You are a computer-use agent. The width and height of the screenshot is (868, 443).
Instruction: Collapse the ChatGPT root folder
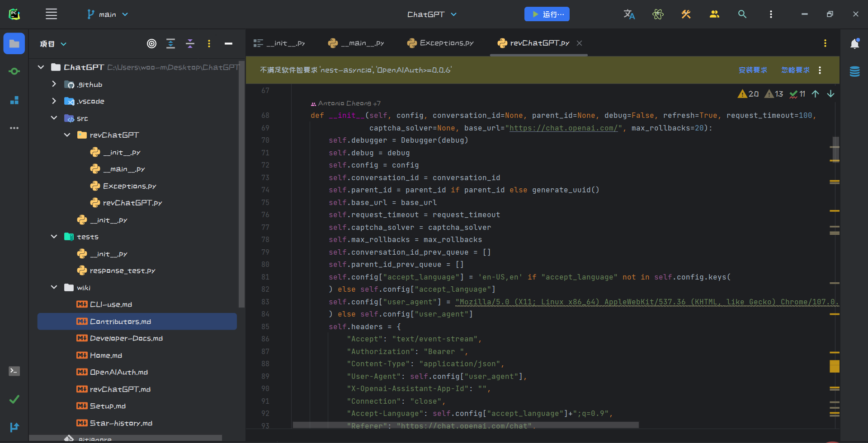(41, 67)
